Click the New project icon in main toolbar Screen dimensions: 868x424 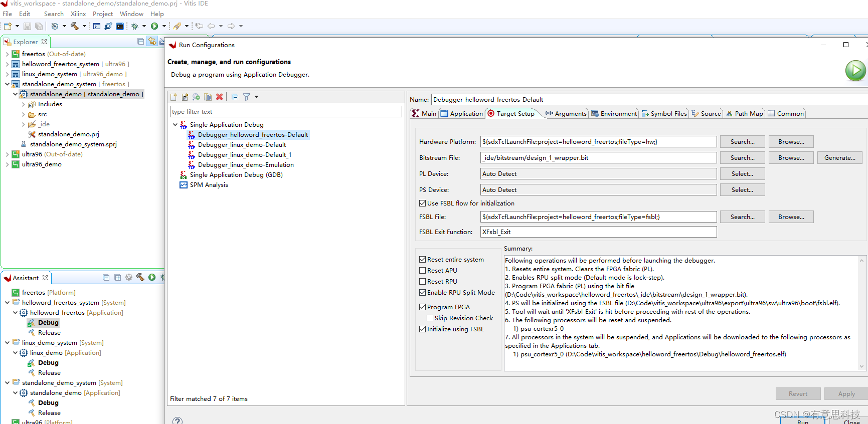click(x=8, y=26)
